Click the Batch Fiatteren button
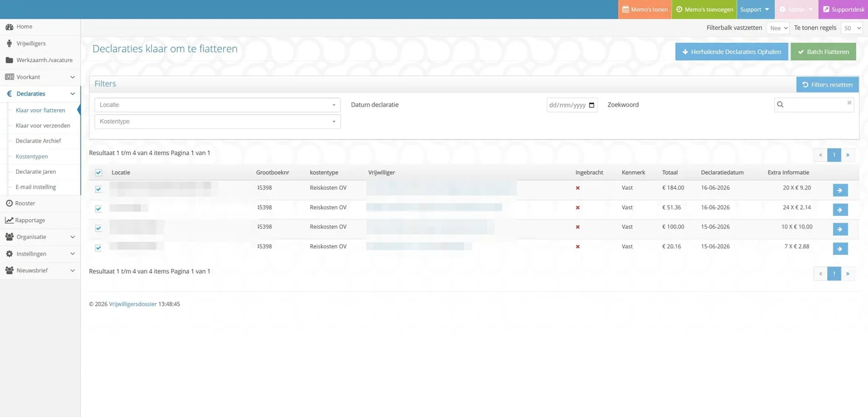This screenshot has height=417, width=868. 823,52
